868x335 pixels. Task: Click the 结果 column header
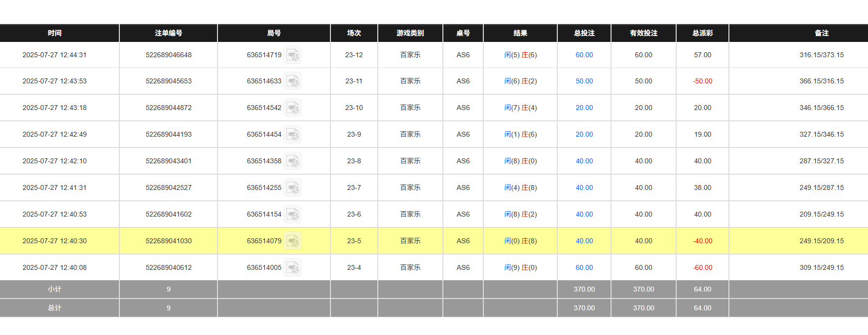(x=520, y=33)
